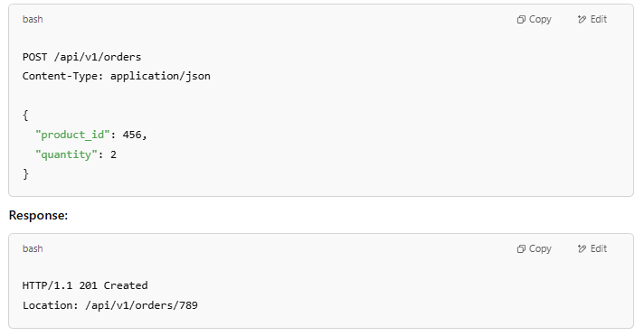Click the green "product_id" key
The image size is (644, 336).
72,135
